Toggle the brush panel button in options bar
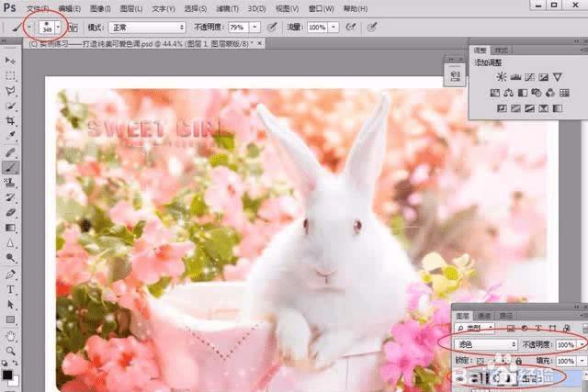The height and width of the screenshot is (392, 588). (73, 28)
